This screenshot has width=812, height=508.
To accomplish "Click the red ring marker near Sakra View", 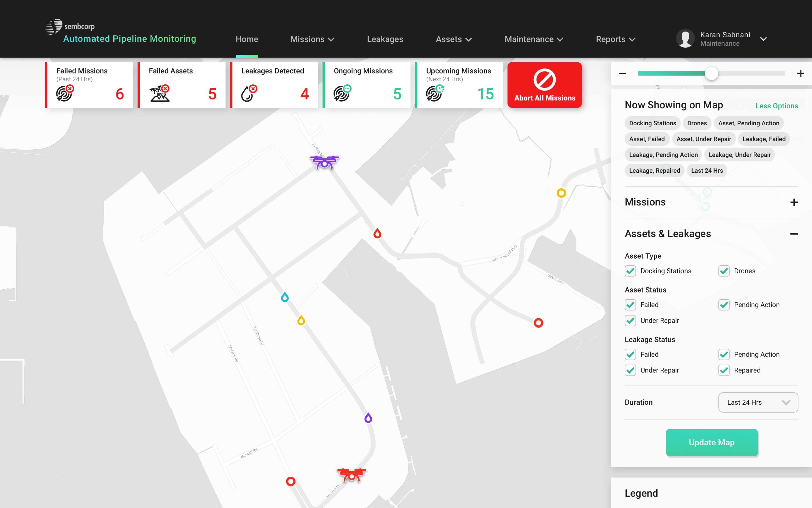I will click(538, 323).
